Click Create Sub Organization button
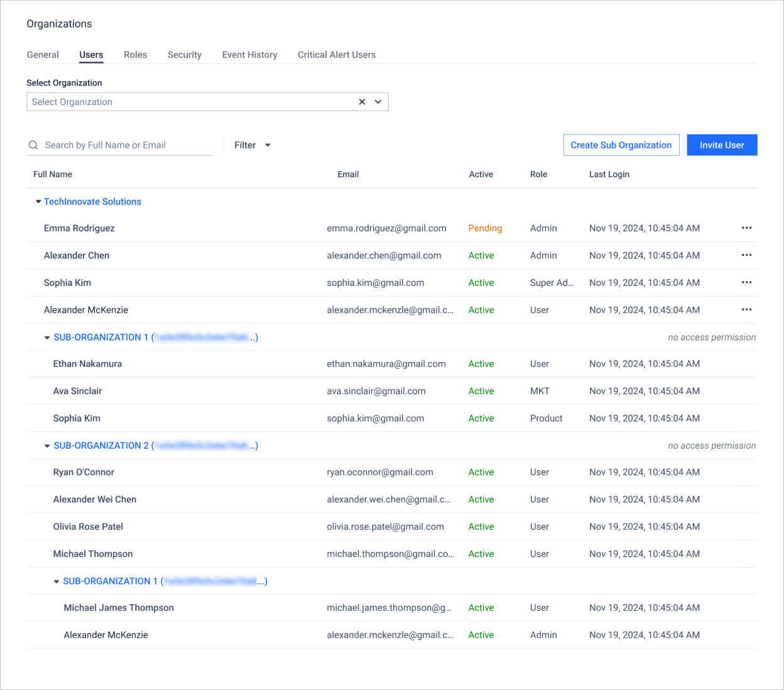The image size is (784, 690). (x=621, y=145)
